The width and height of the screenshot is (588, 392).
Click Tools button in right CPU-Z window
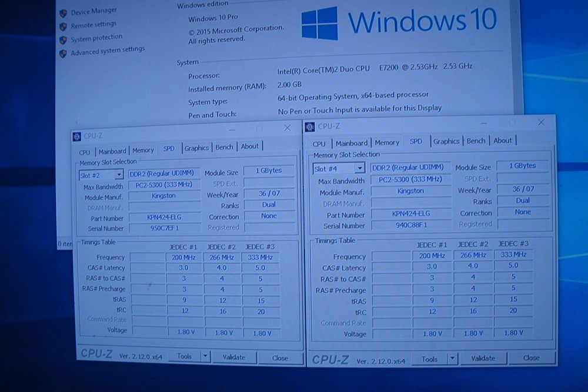click(x=430, y=360)
